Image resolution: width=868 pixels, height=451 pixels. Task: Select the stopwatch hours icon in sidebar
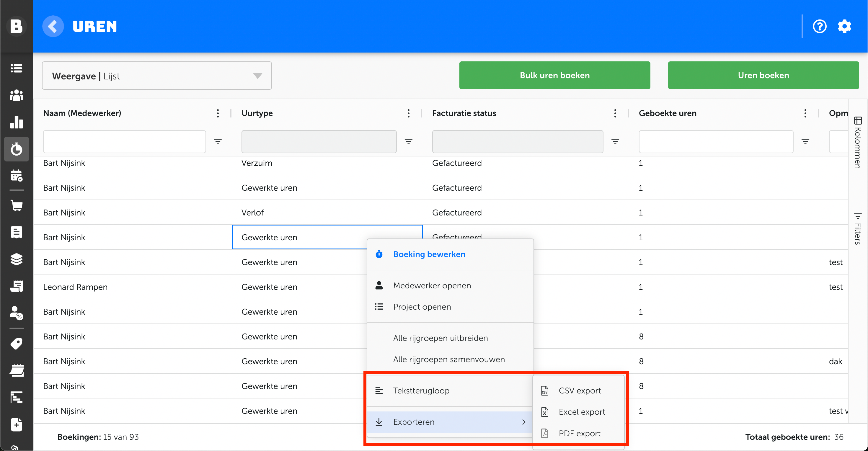[16, 149]
